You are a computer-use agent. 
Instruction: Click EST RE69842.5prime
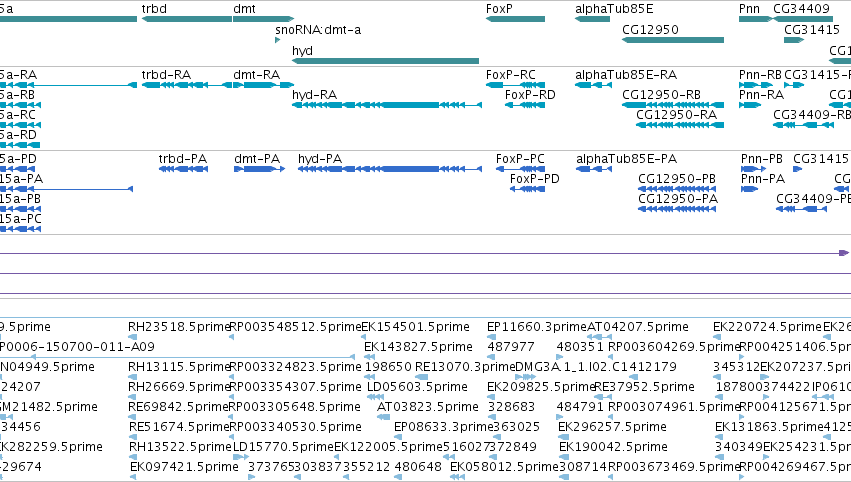[x=180, y=407]
